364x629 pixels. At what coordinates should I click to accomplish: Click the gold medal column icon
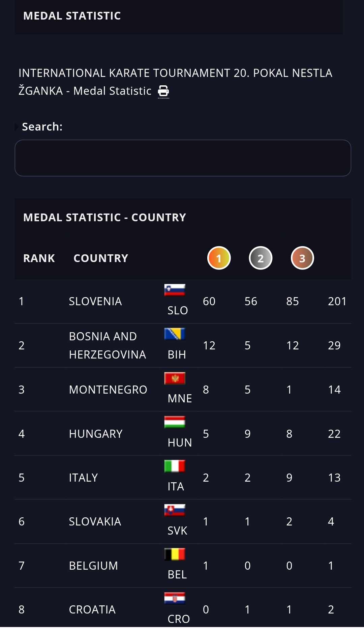coord(219,258)
